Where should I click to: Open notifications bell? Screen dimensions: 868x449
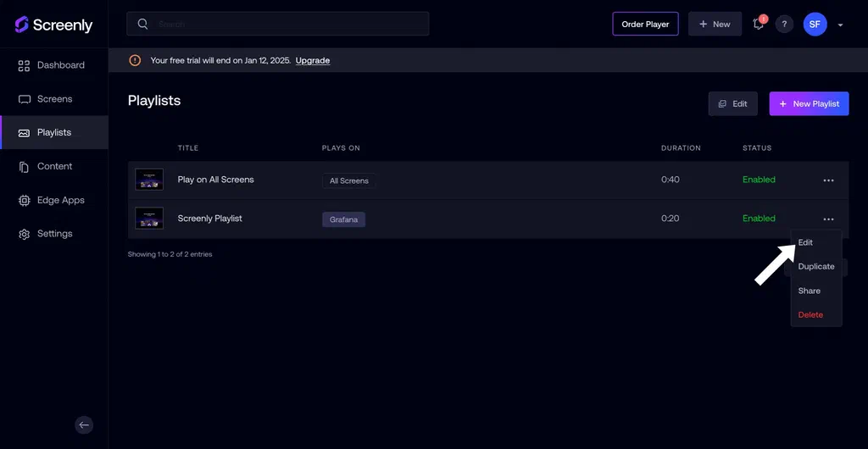759,24
